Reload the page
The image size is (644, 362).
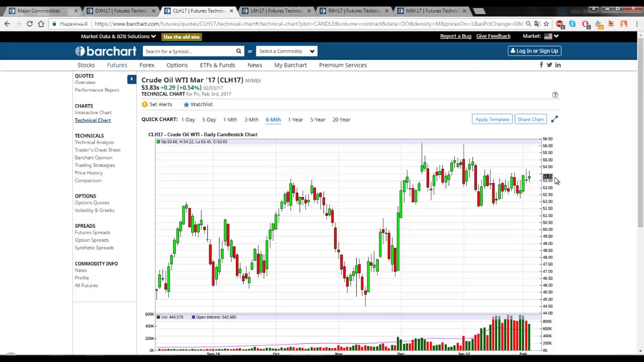click(30, 24)
